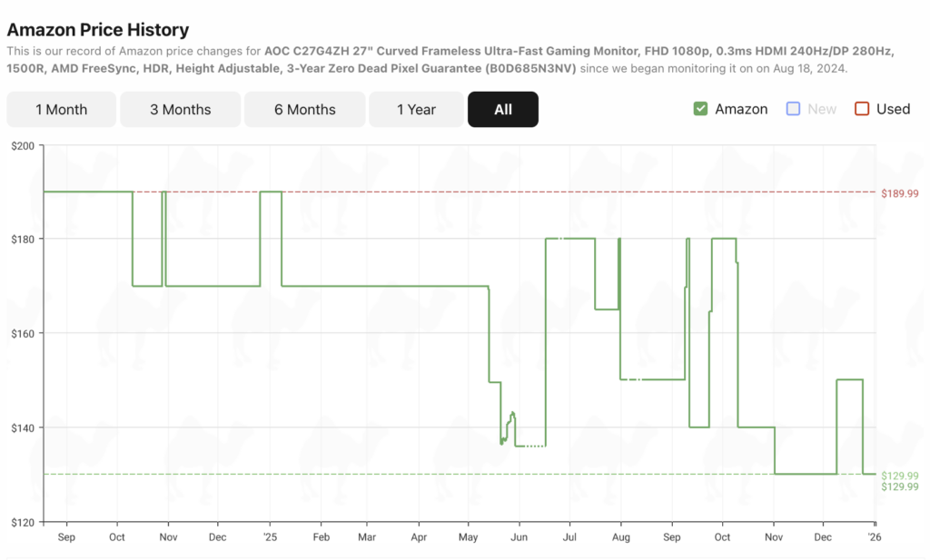Image resolution: width=930 pixels, height=560 pixels.
Task: Click the '26 year marker on x-axis
Action: coord(874,537)
